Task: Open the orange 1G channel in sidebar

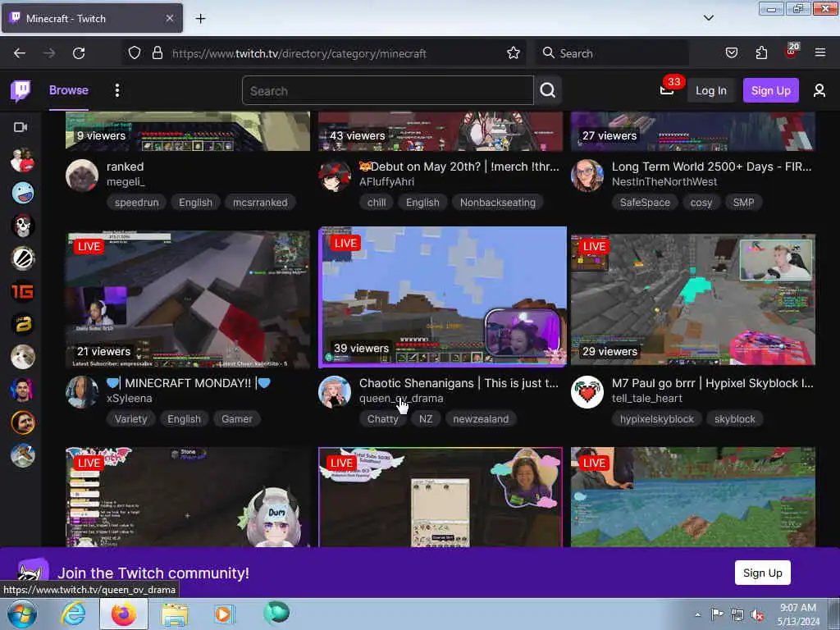Action: tap(22, 291)
